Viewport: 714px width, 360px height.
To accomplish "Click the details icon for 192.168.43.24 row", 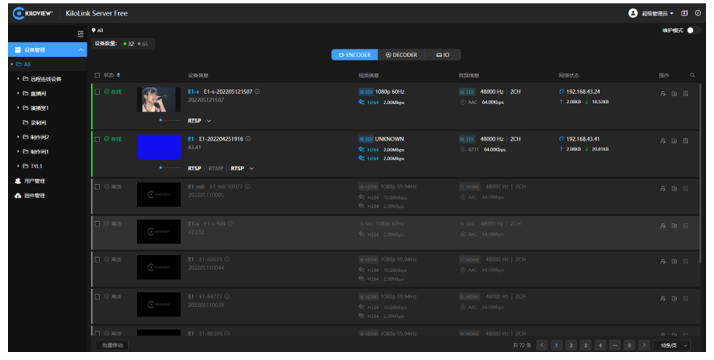I will 685,93.
